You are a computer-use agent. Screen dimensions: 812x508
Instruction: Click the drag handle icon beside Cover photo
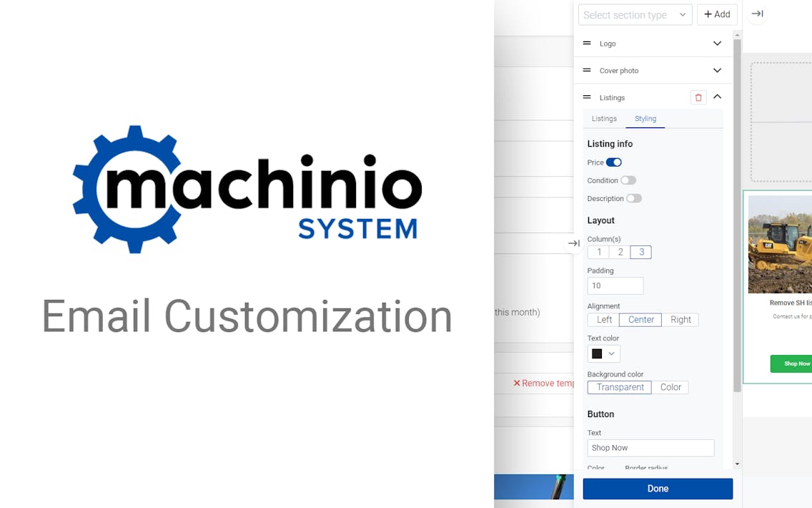587,70
